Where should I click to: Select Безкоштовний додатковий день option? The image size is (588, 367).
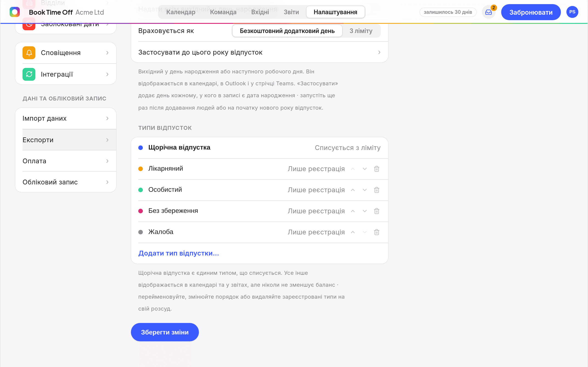pos(287,31)
